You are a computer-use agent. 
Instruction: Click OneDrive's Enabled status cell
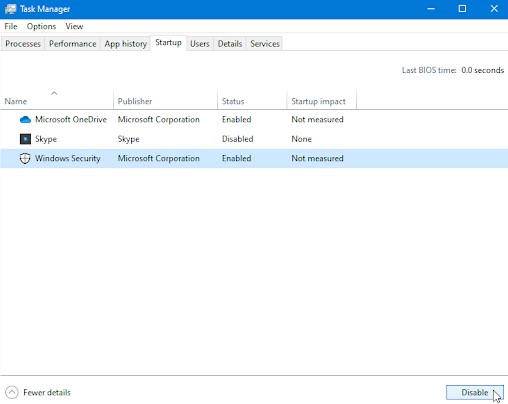coord(237,119)
